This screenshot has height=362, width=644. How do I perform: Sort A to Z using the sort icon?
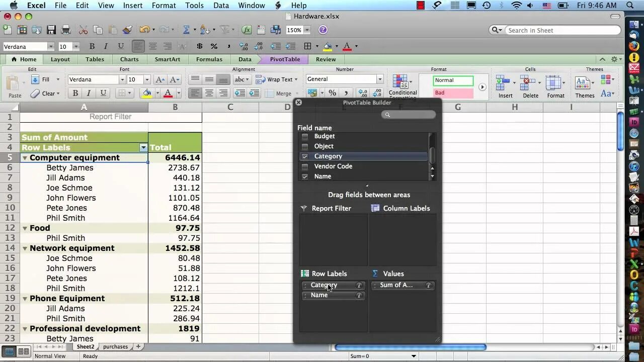click(204, 30)
